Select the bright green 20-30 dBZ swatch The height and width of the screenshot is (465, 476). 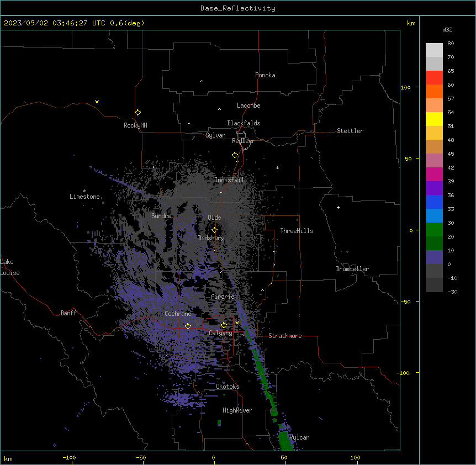tap(434, 230)
